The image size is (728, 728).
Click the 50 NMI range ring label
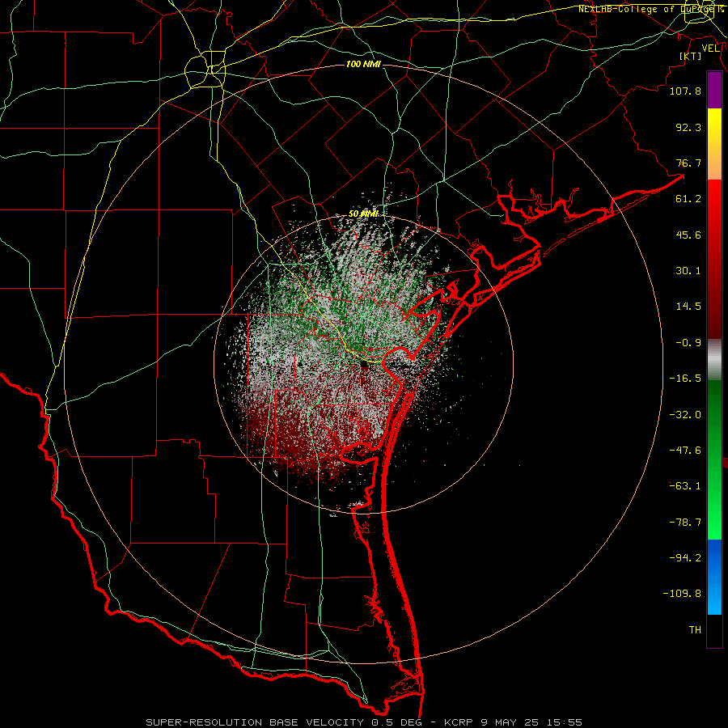click(x=363, y=214)
